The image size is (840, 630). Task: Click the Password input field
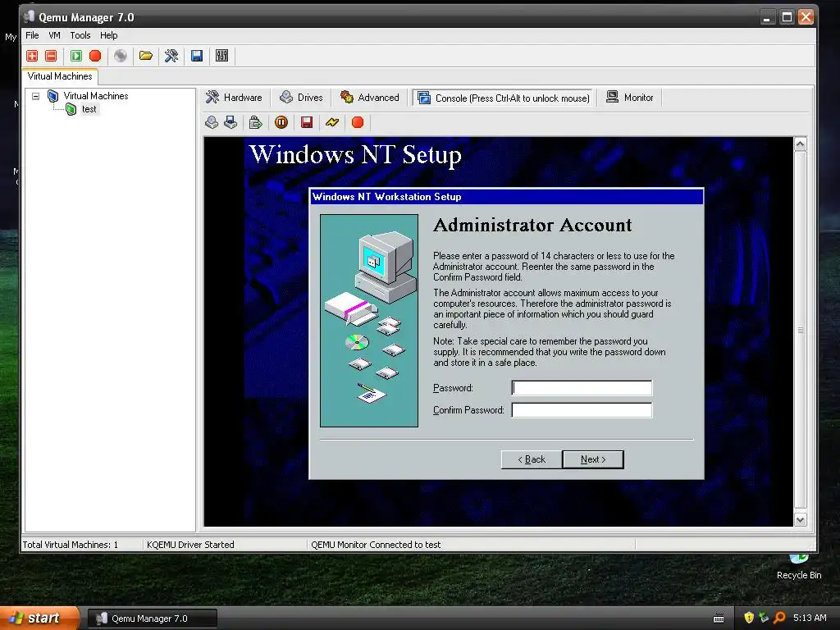(x=582, y=388)
